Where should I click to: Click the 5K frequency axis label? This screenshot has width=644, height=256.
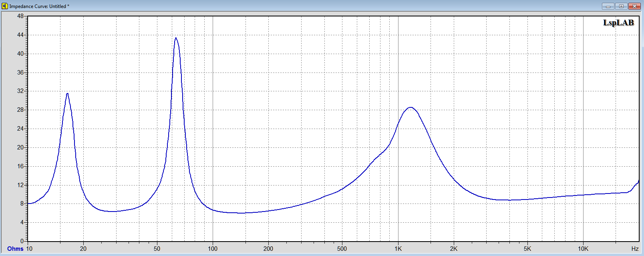pos(527,249)
